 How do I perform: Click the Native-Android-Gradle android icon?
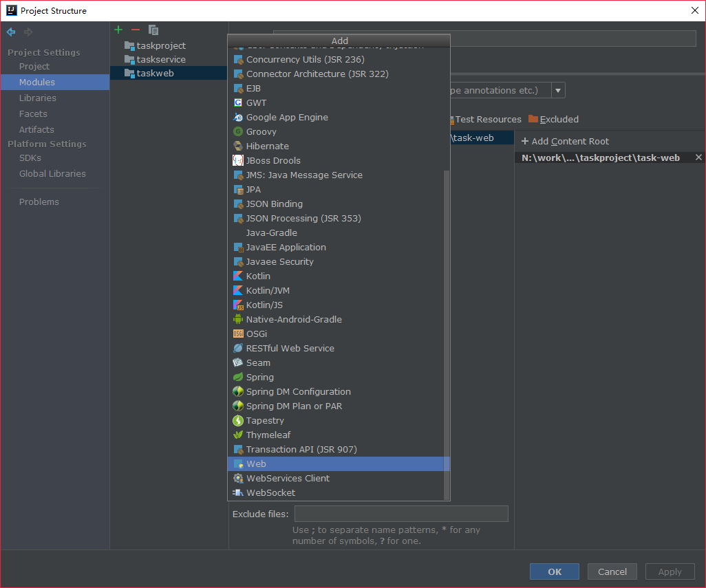click(238, 319)
